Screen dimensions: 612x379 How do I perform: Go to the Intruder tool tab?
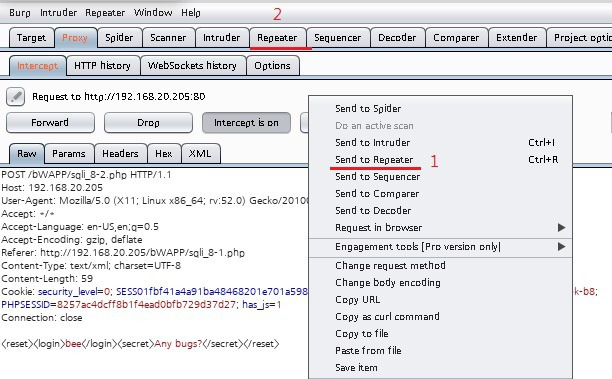click(222, 37)
